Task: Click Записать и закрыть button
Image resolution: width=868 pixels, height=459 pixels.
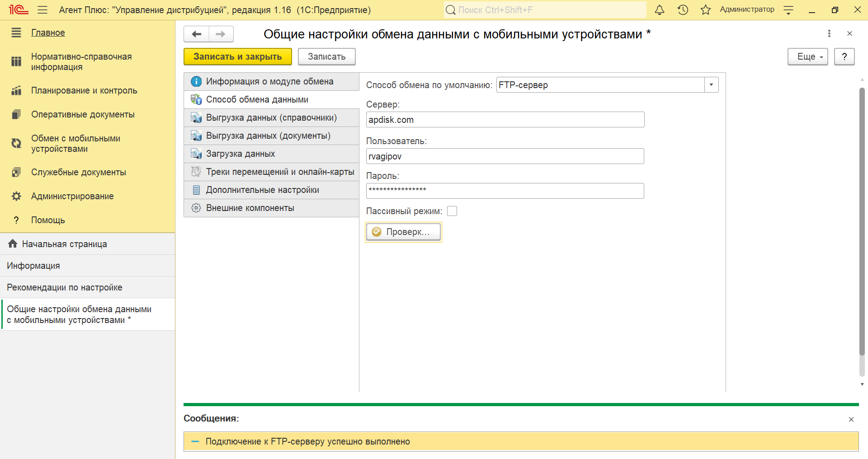Action: (237, 57)
